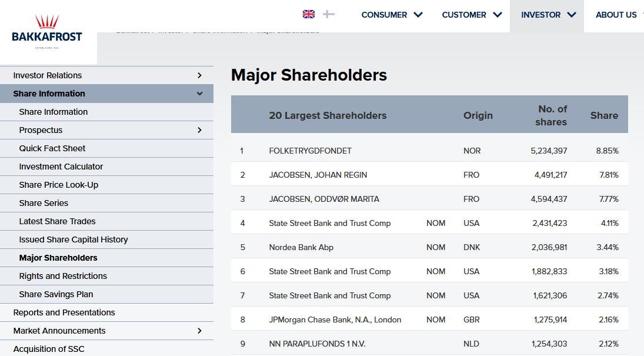Select the English UK flag icon
The width and height of the screenshot is (644, 356).
click(x=309, y=14)
